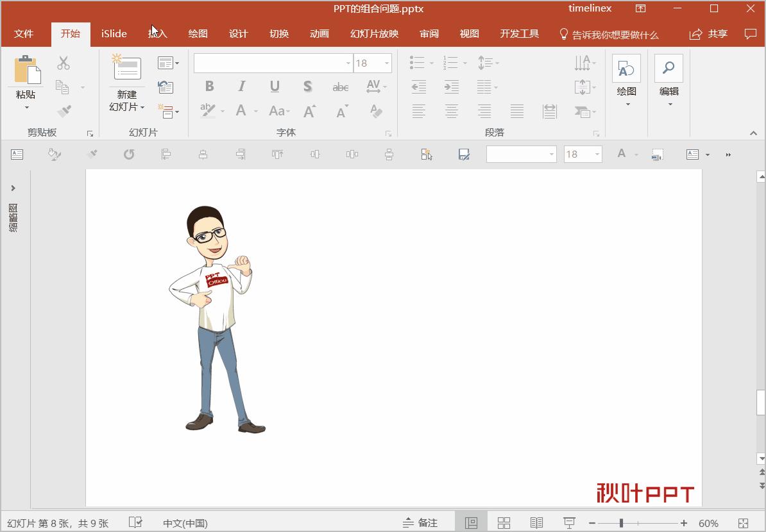Click the New Slide icon
Image resolution: width=766 pixels, height=532 pixels.
click(126, 68)
